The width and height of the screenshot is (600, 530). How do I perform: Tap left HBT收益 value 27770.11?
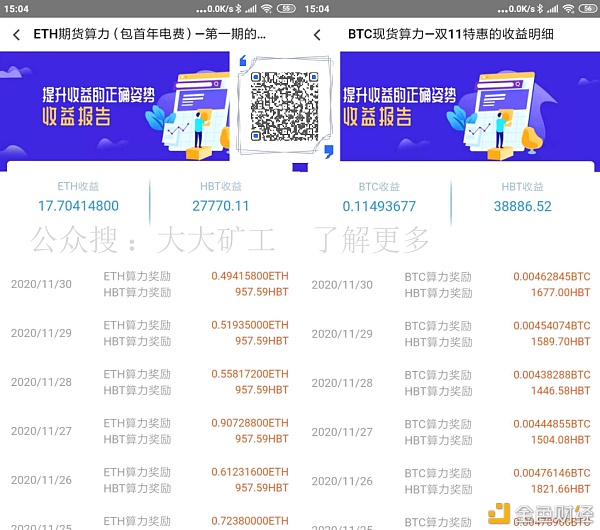[x=221, y=206]
